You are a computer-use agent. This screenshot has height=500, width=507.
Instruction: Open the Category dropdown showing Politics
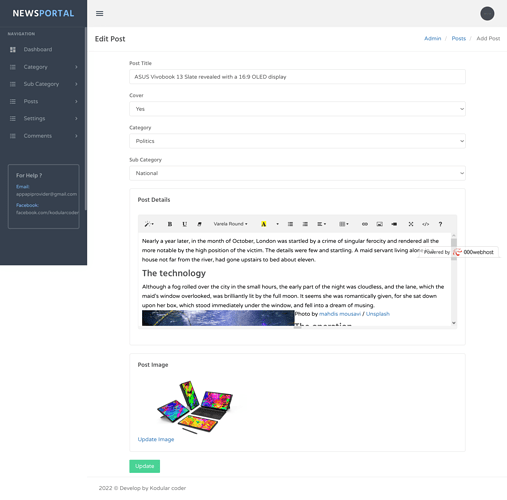click(297, 141)
